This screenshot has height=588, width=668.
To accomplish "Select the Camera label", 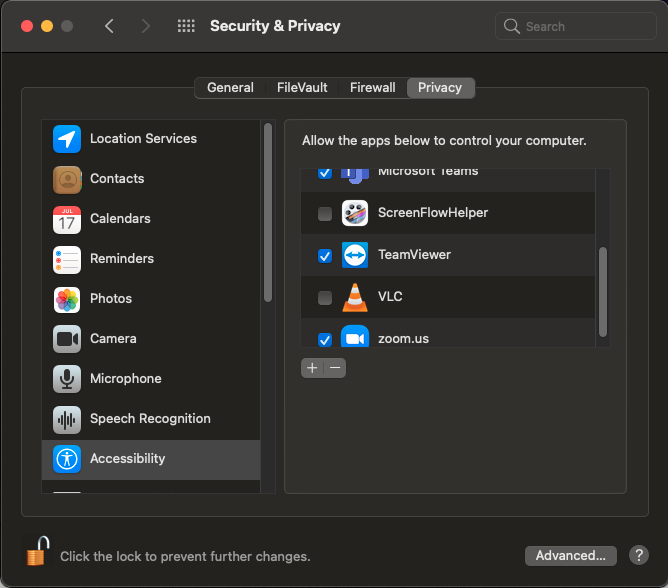I will pos(113,339).
